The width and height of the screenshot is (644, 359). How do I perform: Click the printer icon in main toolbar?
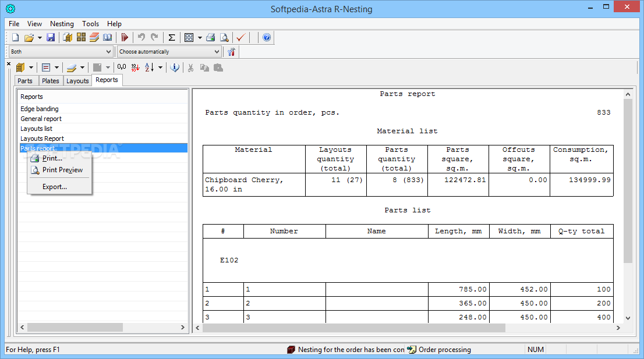[211, 37]
